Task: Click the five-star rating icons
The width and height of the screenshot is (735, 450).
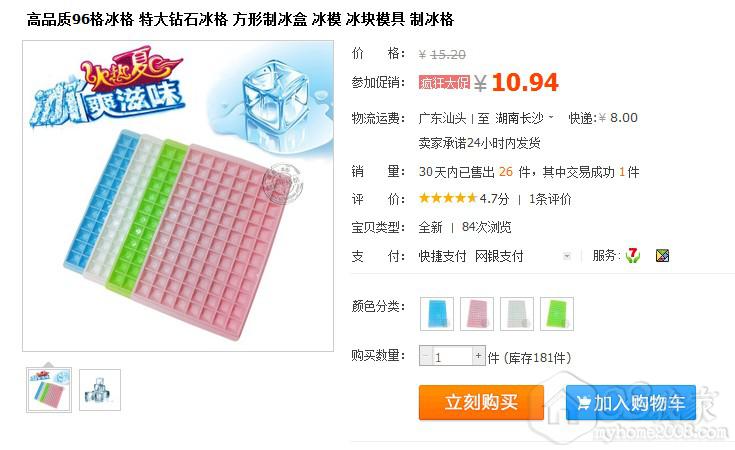Action: point(448,198)
